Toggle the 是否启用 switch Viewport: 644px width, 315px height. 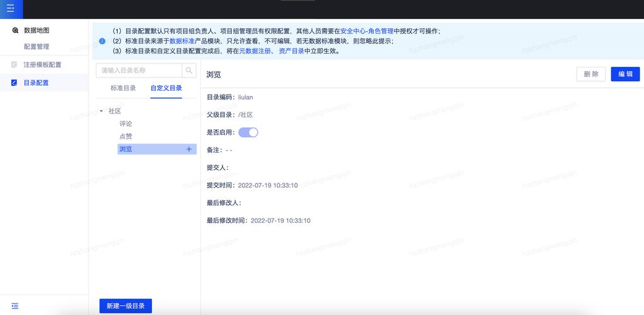tap(248, 132)
